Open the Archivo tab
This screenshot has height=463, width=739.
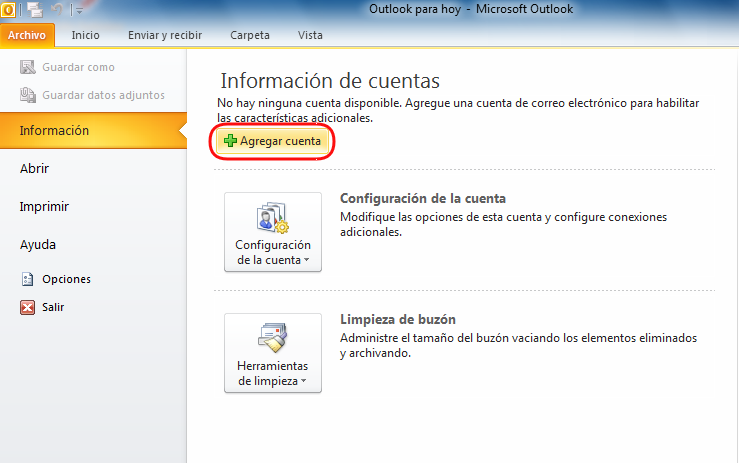tap(27, 35)
